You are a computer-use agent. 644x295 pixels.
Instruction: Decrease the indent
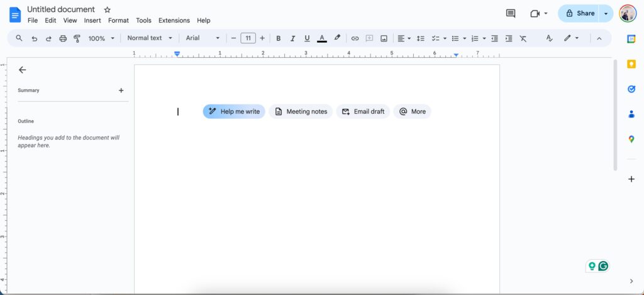494,38
